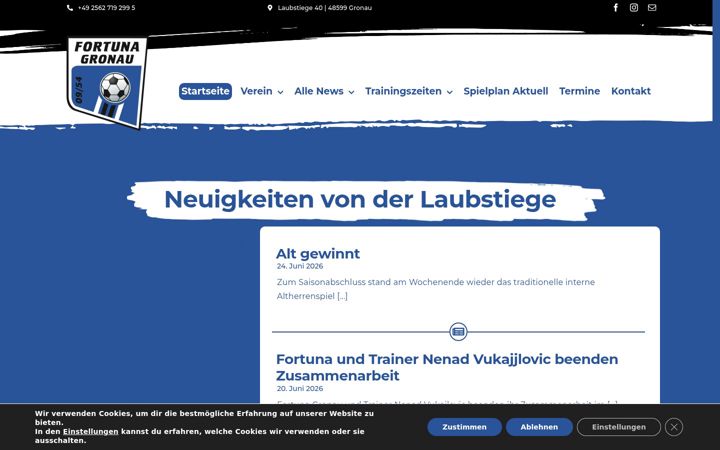
Task: Open Spielplan Aktuell in the navigation
Action: pos(506,91)
